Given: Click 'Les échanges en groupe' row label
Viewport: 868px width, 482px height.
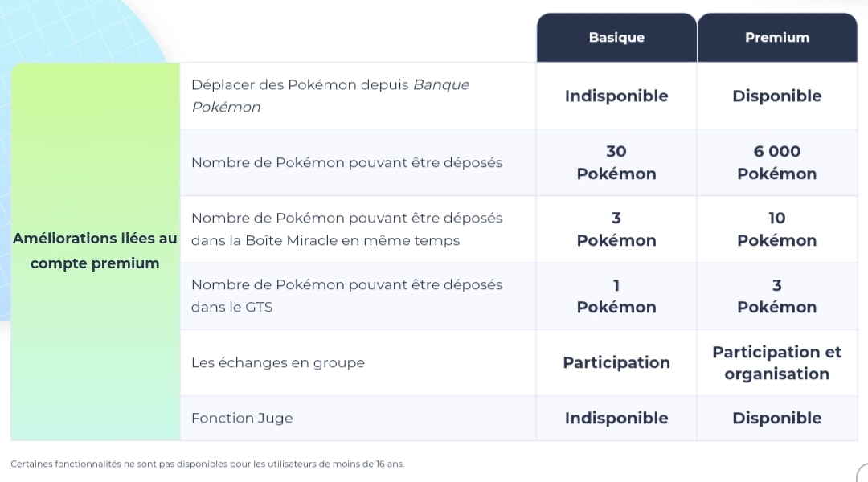Looking at the screenshot, I should (x=278, y=362).
